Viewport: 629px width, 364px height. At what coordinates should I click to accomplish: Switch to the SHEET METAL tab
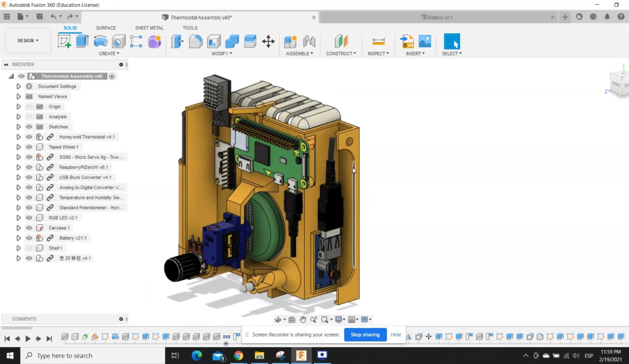pyautogui.click(x=149, y=28)
